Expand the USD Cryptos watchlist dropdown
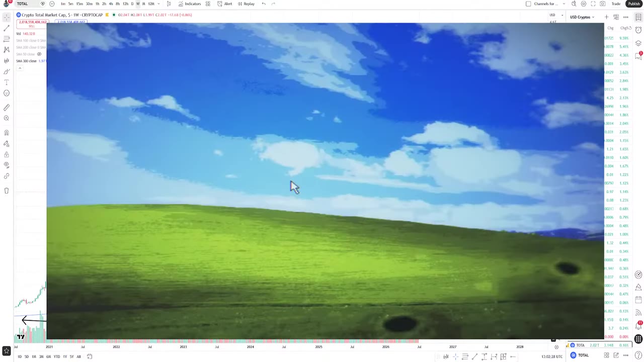 (x=582, y=17)
